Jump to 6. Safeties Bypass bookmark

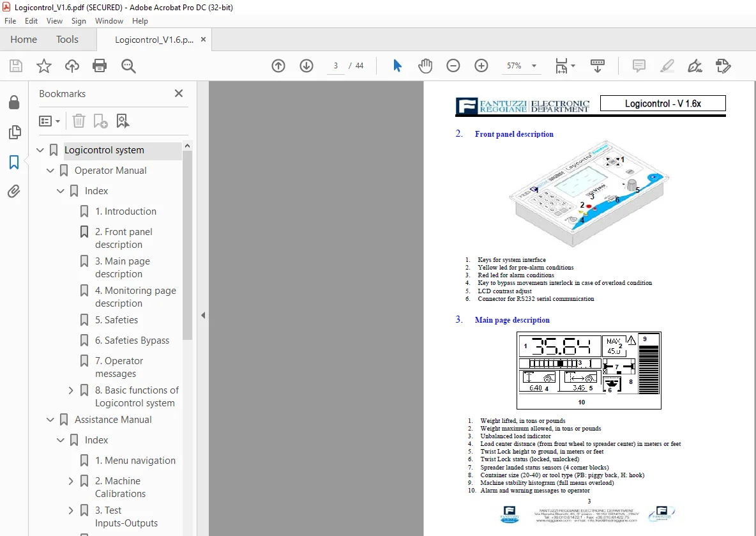132,341
